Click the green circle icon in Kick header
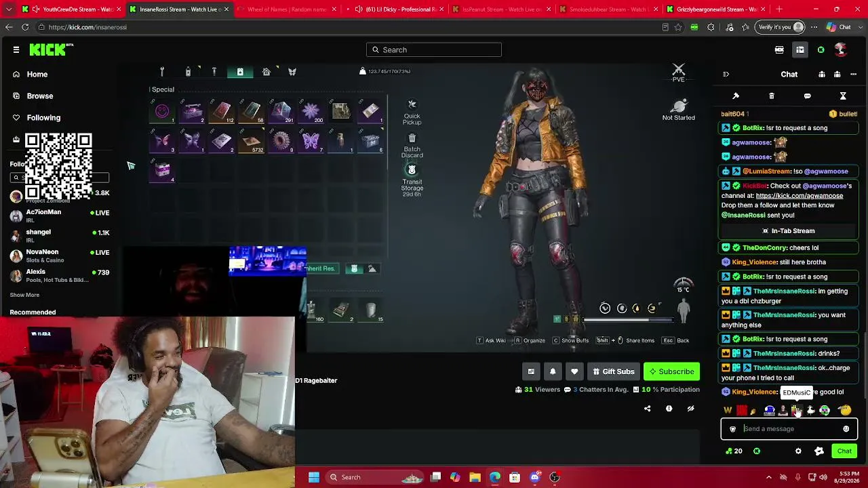The width and height of the screenshot is (868, 488). (821, 49)
